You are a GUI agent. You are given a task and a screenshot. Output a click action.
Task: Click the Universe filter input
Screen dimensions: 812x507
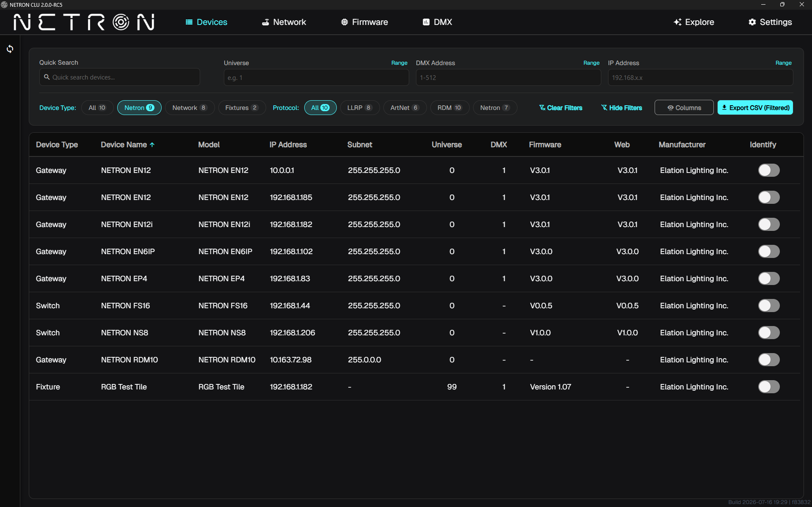pos(316,78)
